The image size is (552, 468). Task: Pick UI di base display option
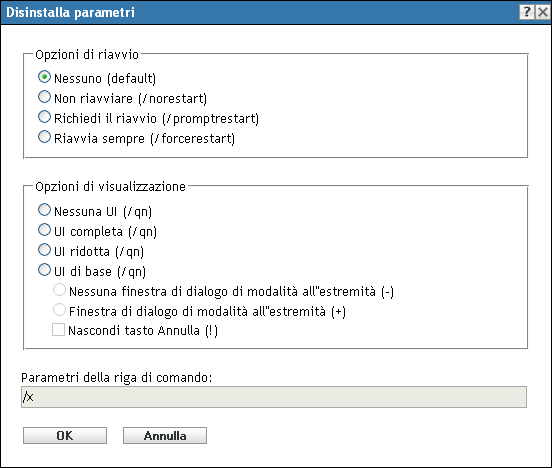coord(44,270)
